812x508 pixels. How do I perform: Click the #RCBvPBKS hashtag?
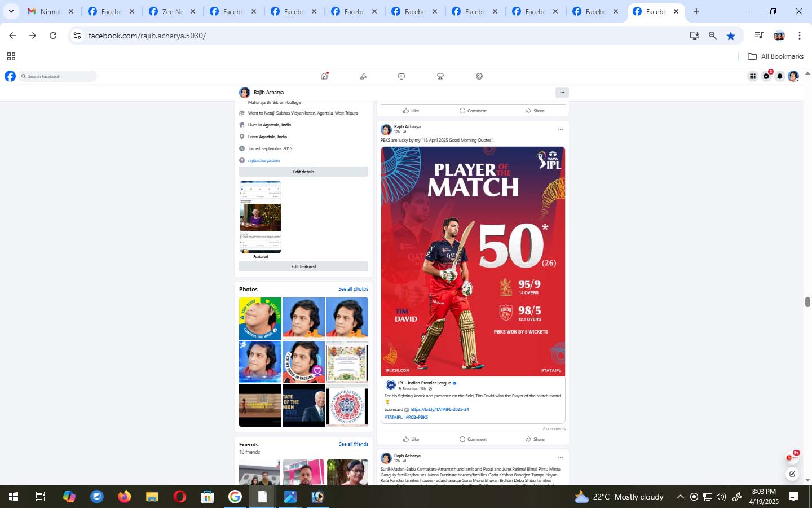417,417
